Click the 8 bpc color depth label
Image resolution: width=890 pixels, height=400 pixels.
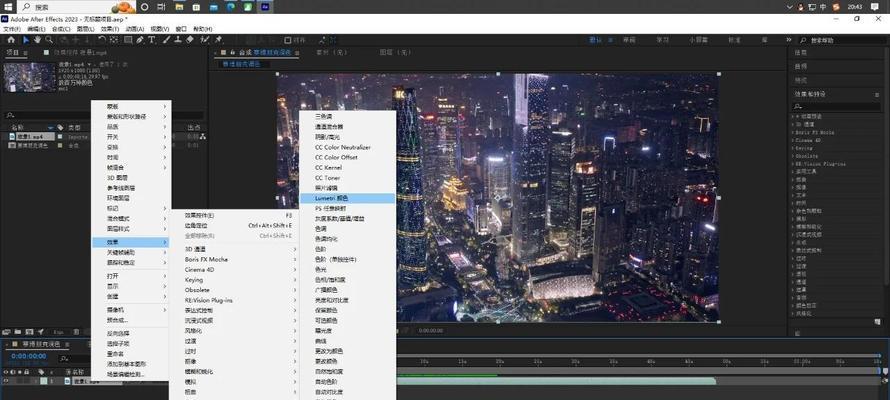58,332
